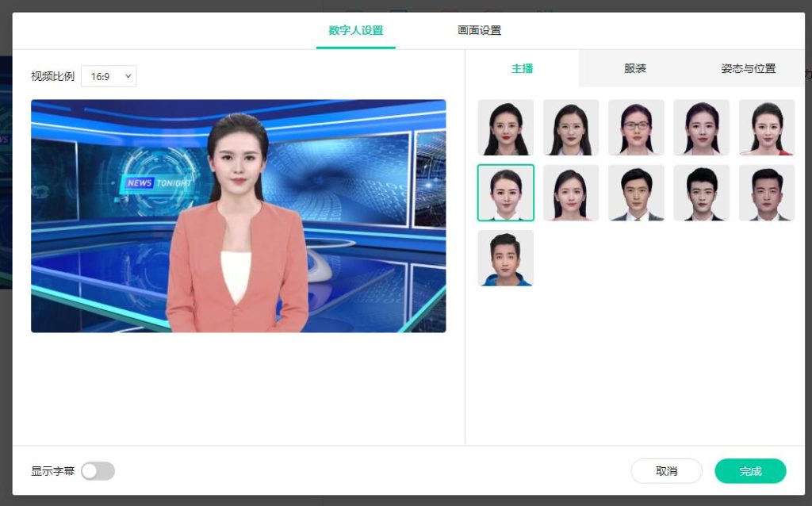Select the rightmost smiling male anchor
This screenshot has height=506, width=812.
pos(766,192)
